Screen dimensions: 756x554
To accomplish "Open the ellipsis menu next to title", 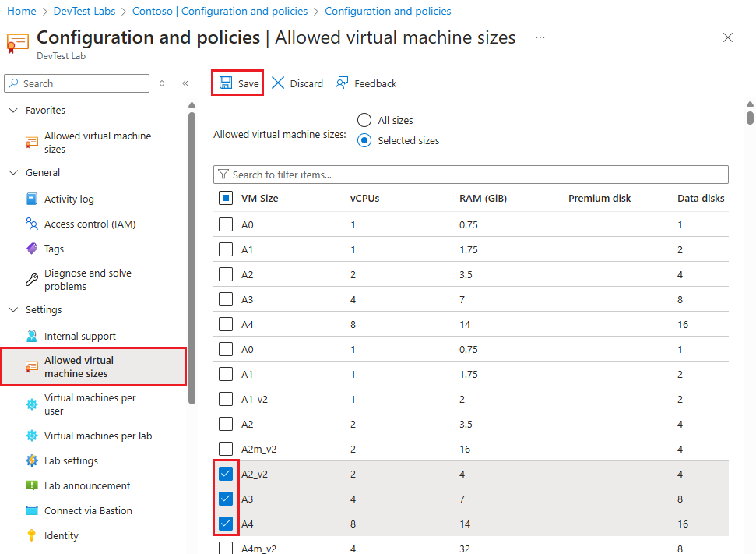I will click(x=540, y=37).
